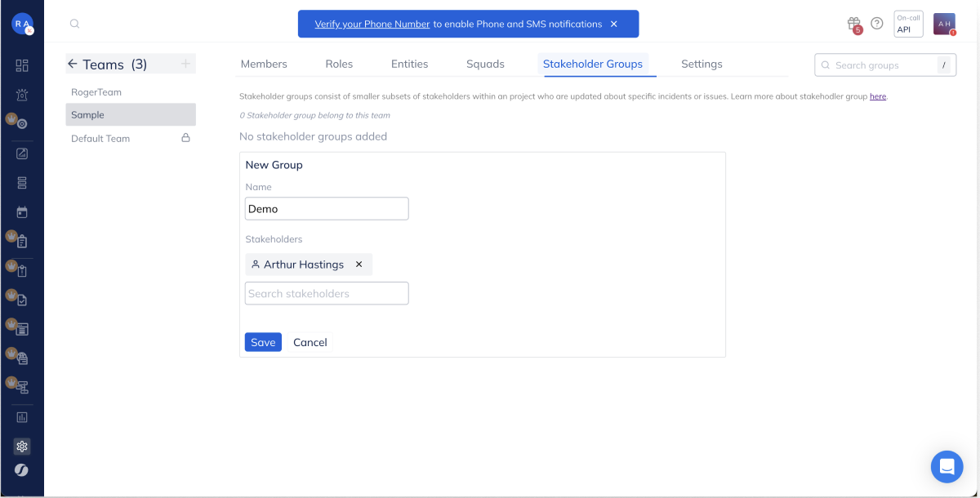The width and height of the screenshot is (980, 498).
Task: Click the plus icon to add a team
Action: coord(185,64)
